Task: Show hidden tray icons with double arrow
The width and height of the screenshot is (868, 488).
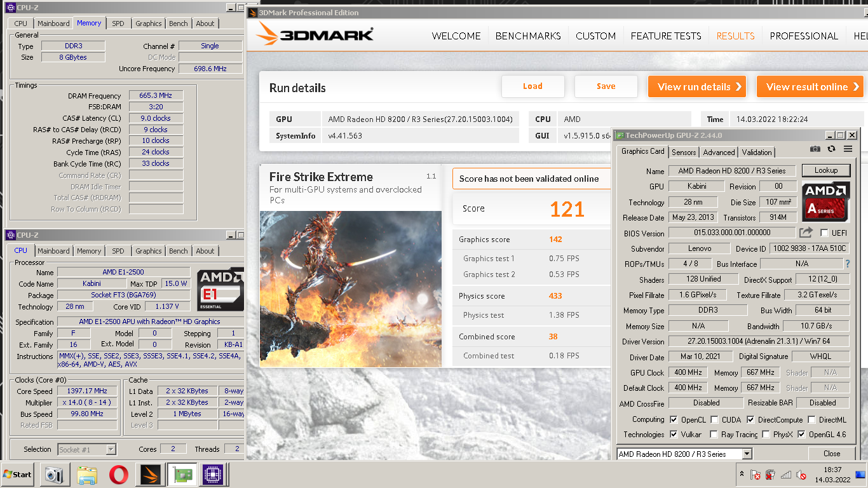Action: point(742,475)
